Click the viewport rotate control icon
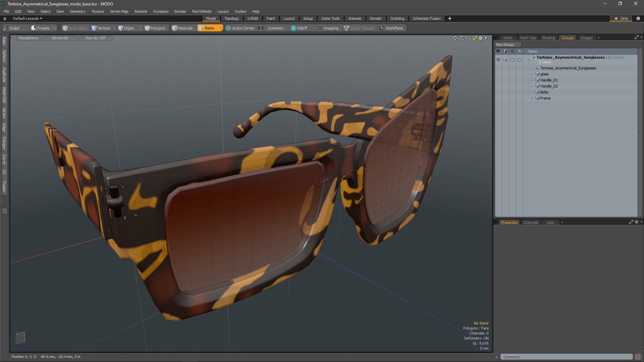Image resolution: width=644 pixels, height=362 pixels. coord(462,38)
